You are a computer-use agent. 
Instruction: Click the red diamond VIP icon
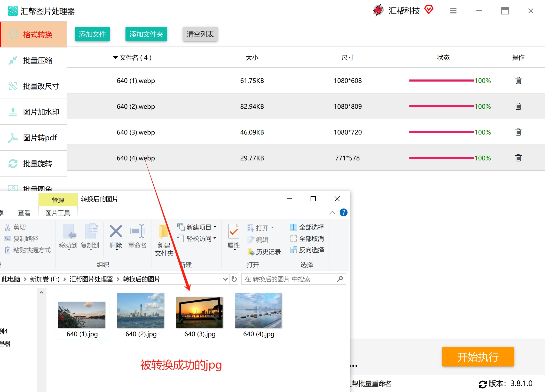click(x=429, y=10)
